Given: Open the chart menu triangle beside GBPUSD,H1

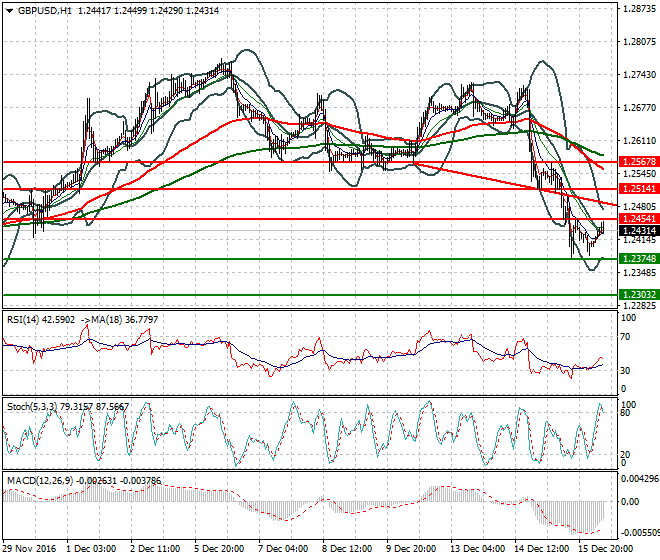Looking at the screenshot, I should point(9,11).
